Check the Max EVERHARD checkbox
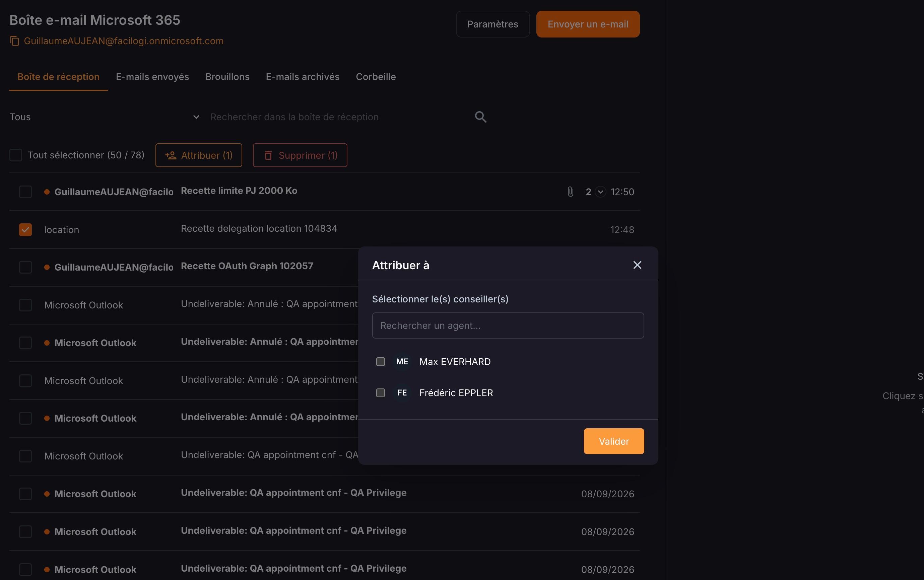The width and height of the screenshot is (924, 580). (380, 362)
